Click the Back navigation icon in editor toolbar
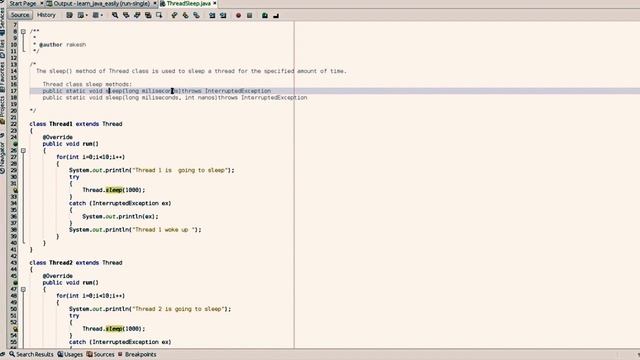 (80, 15)
